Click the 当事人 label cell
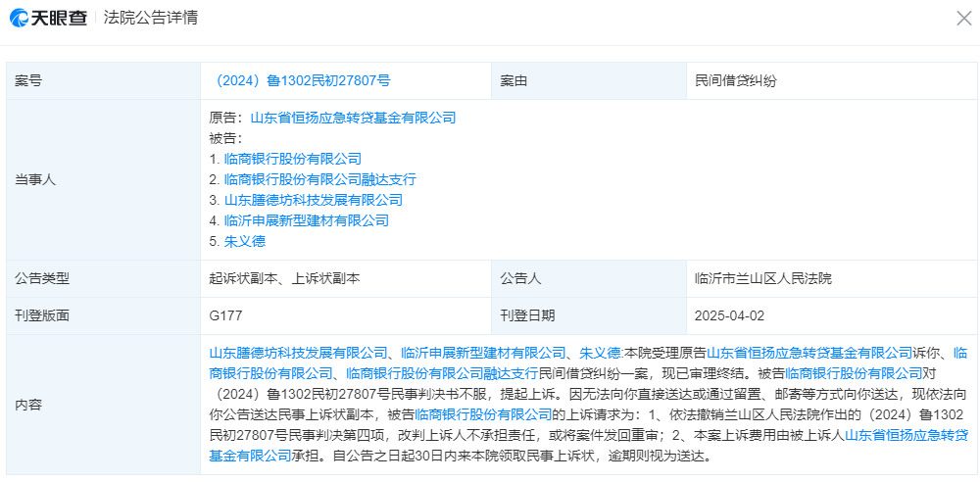980x482 pixels. pos(104,179)
